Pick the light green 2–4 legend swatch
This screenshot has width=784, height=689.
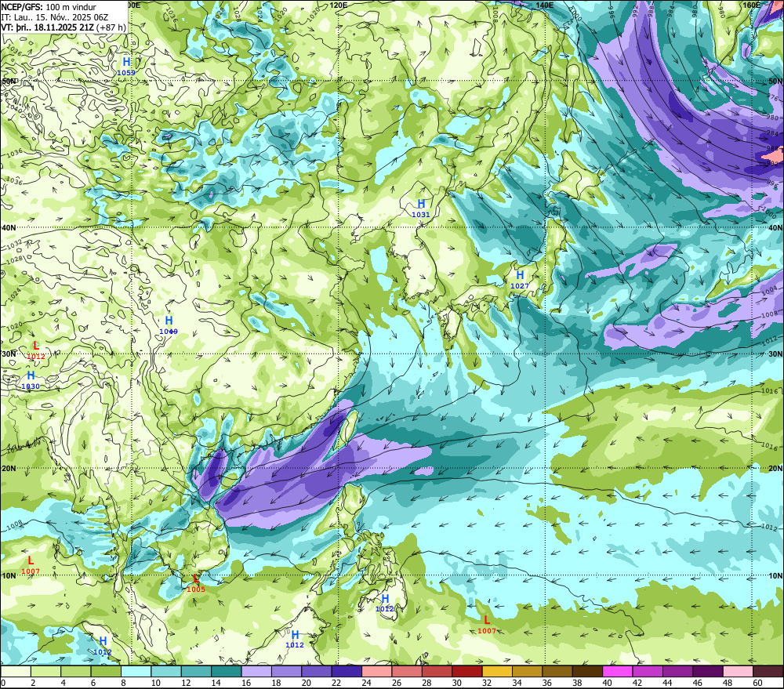(x=46, y=671)
